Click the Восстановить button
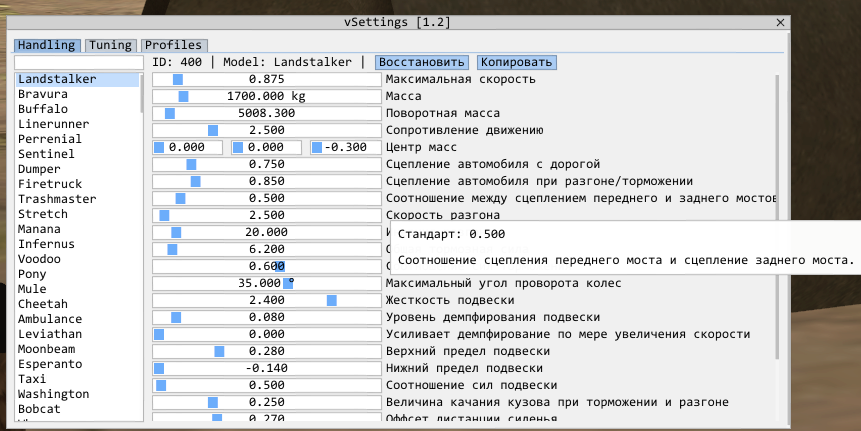The image size is (861, 431). (421, 62)
